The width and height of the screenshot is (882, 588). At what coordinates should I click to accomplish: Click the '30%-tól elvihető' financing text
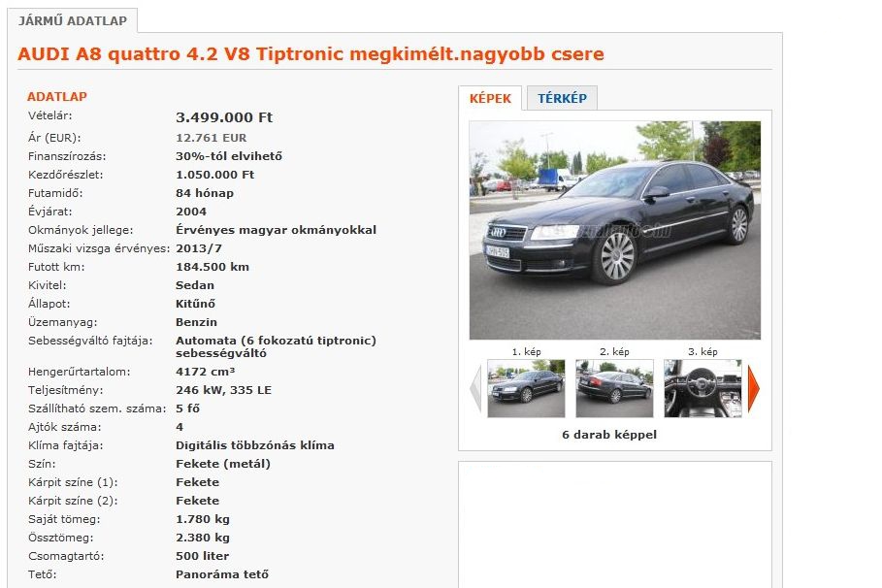point(229,156)
